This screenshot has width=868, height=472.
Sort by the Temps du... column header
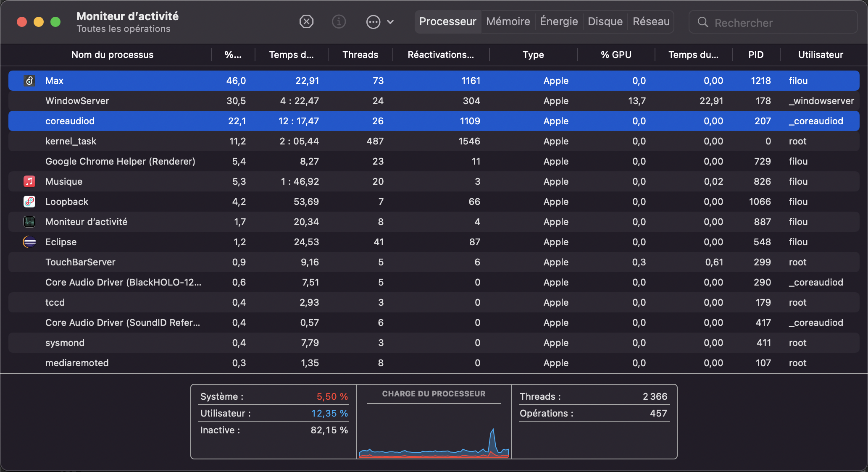pos(693,55)
